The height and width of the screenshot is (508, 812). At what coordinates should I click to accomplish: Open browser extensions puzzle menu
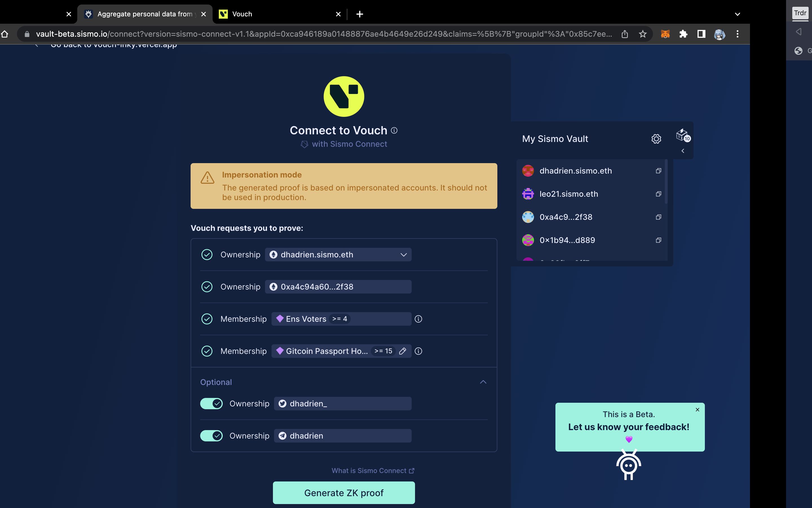683,34
